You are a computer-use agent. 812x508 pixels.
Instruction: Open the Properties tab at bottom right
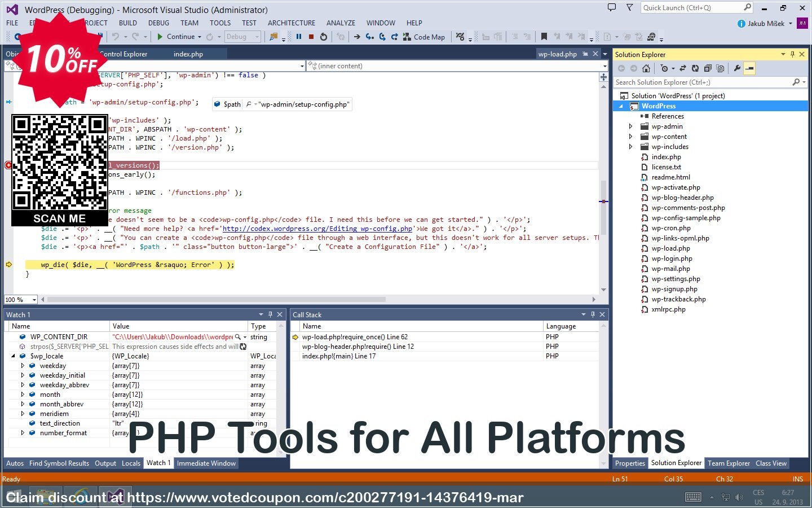click(x=630, y=463)
